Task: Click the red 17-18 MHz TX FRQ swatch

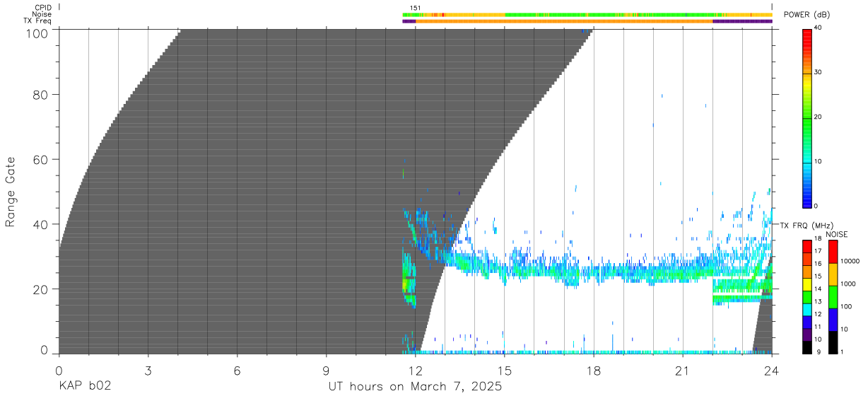Action: [x=807, y=245]
